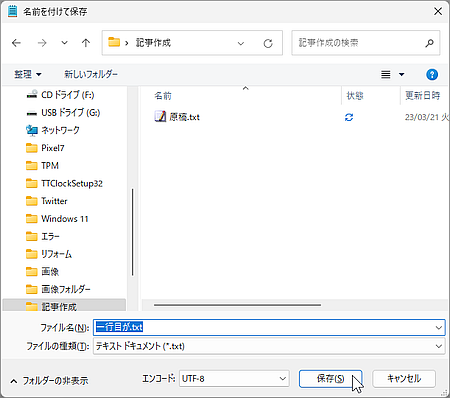Click the Back navigation arrow
The image size is (450, 398).
point(16,43)
